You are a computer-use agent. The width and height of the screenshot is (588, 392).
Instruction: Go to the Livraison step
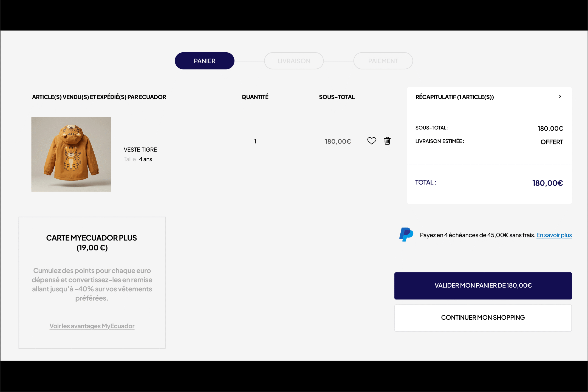[x=294, y=61]
